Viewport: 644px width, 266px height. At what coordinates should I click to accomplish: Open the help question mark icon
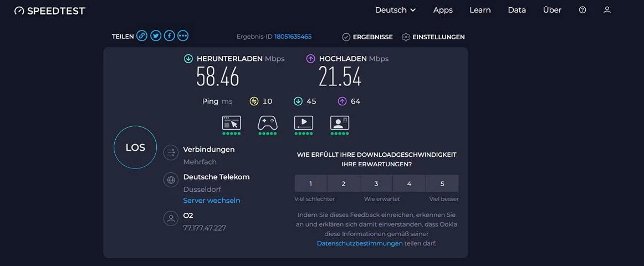click(x=582, y=11)
